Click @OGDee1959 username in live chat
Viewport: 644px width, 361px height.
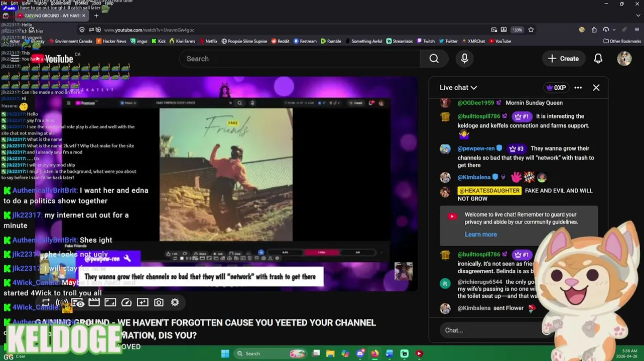pos(476,103)
